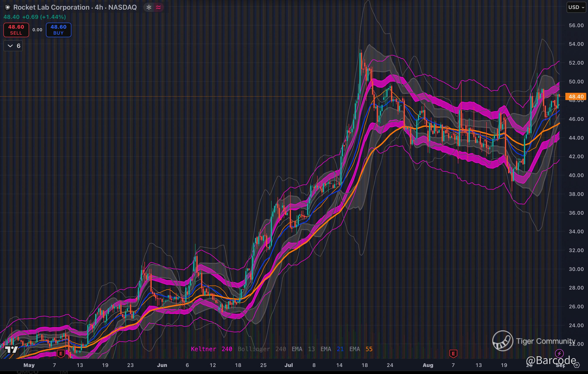The width and height of the screenshot is (588, 374).
Task: Click the 56.00 price scale label
Action: (x=576, y=25)
